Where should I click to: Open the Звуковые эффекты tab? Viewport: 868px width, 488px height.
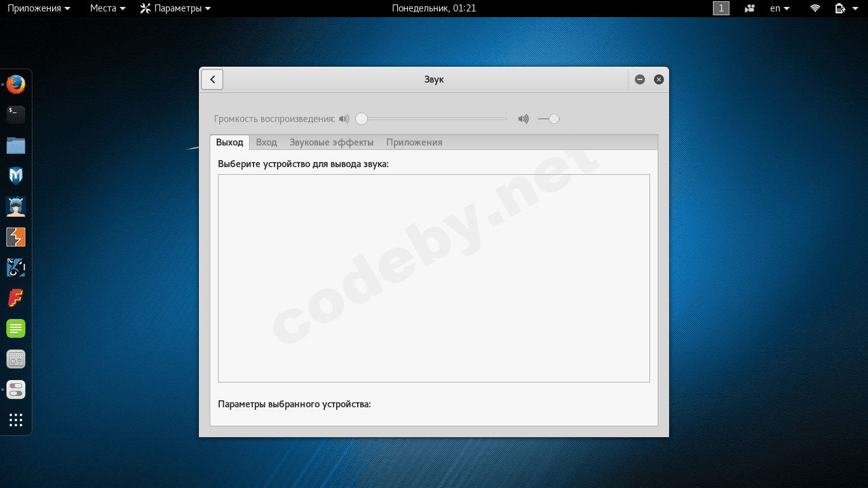pos(332,142)
